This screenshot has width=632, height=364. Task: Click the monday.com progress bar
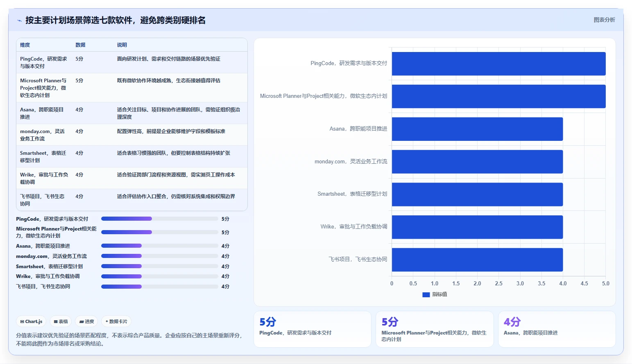[160, 256]
